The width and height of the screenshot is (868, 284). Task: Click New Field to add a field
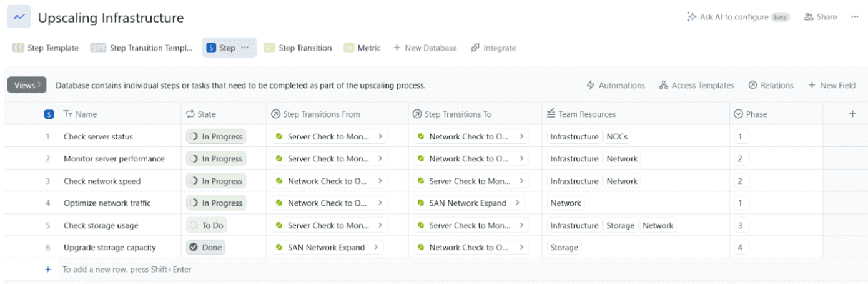click(x=831, y=85)
